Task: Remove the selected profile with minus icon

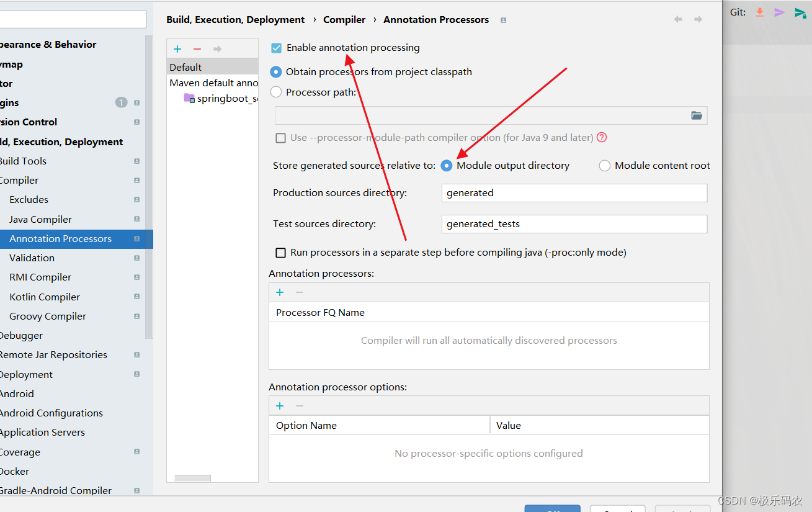Action: pyautogui.click(x=197, y=49)
